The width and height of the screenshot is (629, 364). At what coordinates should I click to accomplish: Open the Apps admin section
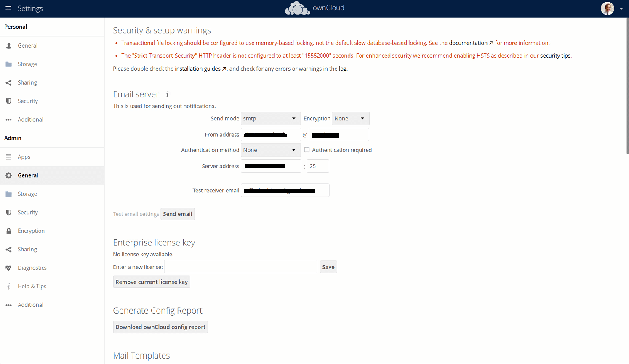[52, 157]
